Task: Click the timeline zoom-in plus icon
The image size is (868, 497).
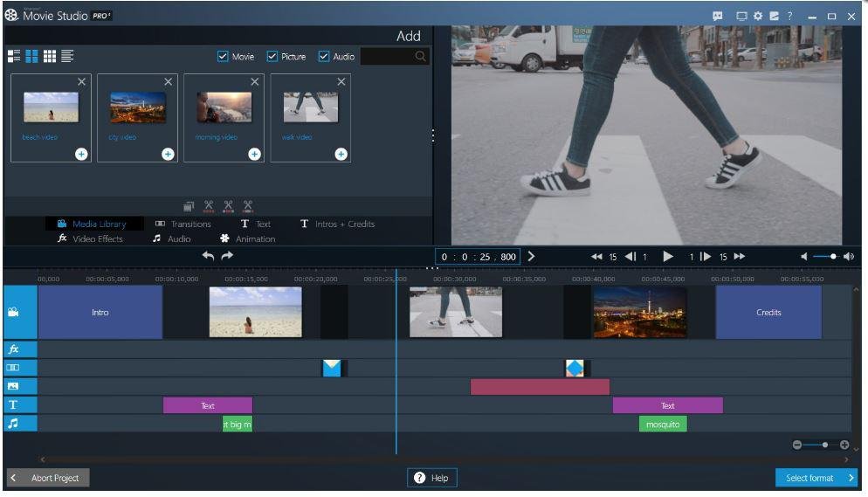Action: pos(844,445)
